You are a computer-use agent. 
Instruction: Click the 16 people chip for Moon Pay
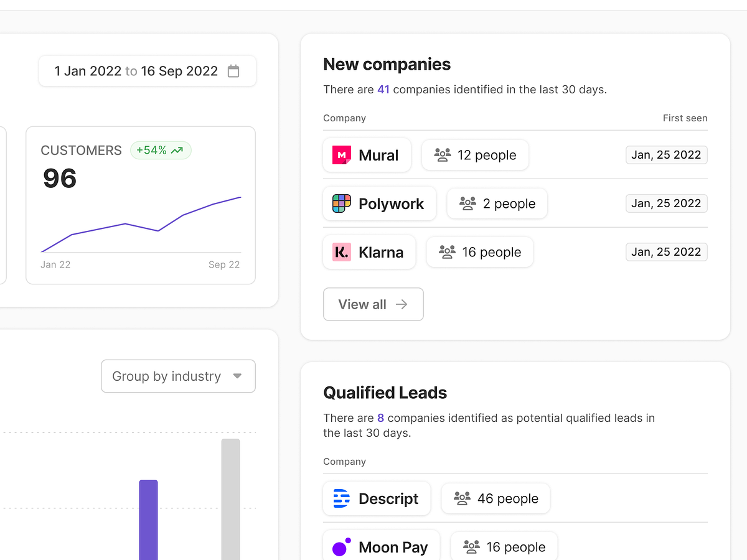click(504, 546)
